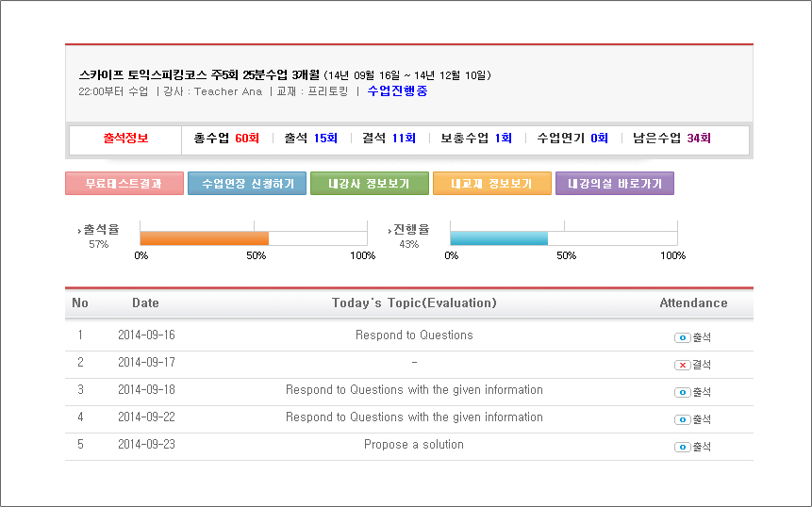
Task: Click the 수업연장 신청하기 blue button
Action: pos(247,184)
